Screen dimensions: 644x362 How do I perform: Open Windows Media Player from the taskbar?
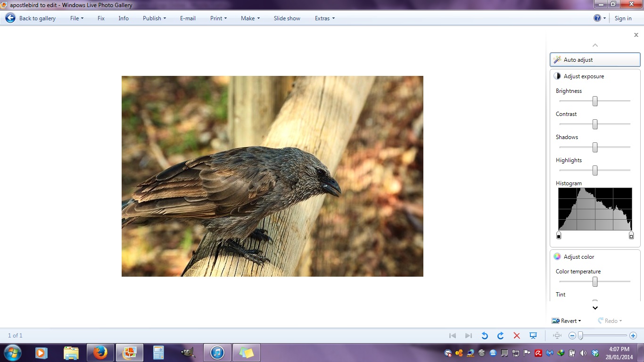pyautogui.click(x=42, y=353)
